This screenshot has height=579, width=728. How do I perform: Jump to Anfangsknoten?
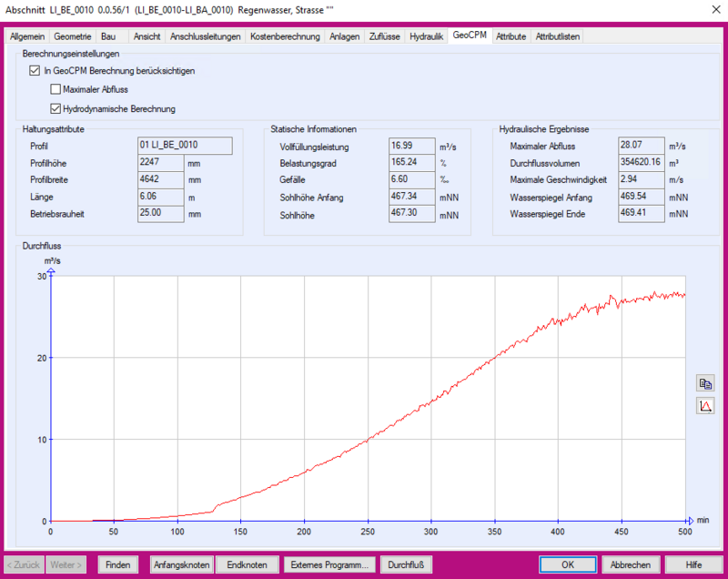pos(182,564)
